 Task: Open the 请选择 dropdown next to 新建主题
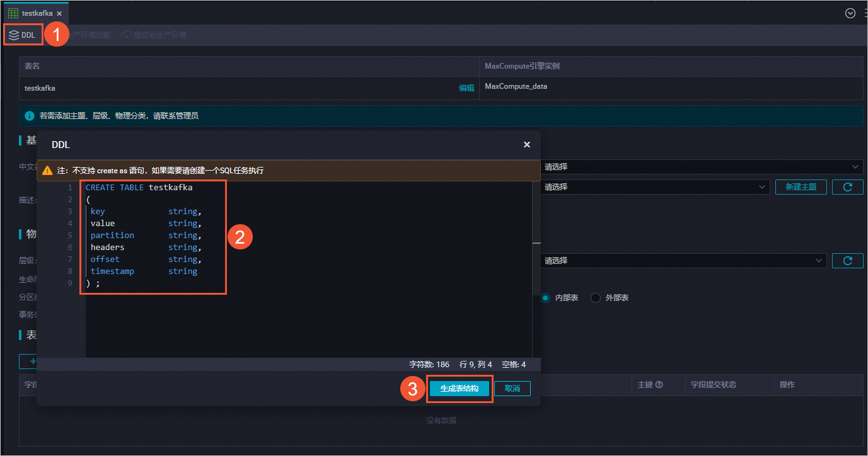tap(655, 187)
